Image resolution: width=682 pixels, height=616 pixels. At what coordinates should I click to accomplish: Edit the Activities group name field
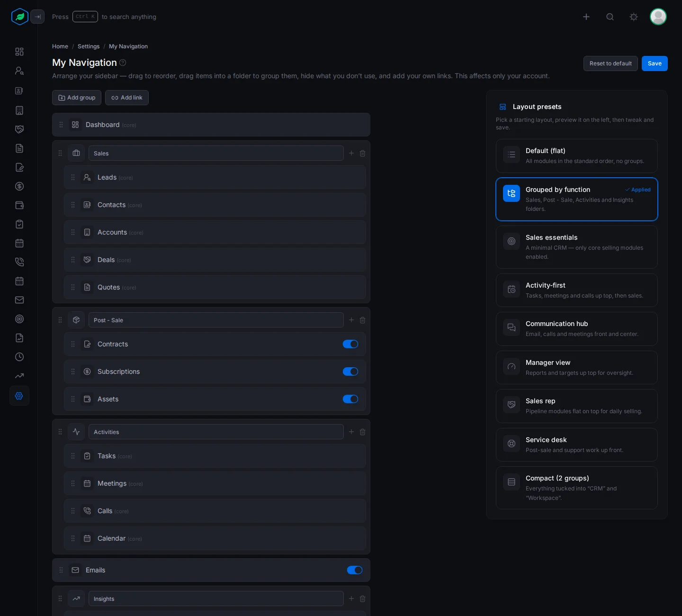(x=216, y=432)
